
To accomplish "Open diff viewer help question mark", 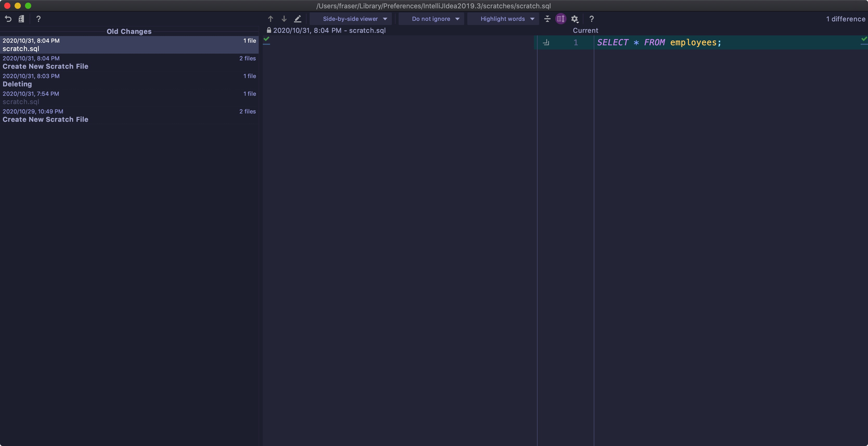I will 591,19.
